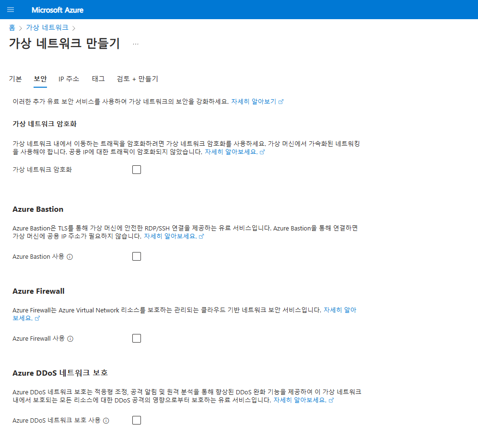478x448 pixels.
Task: Click the external link icon in the encryption section
Action: click(x=262, y=152)
